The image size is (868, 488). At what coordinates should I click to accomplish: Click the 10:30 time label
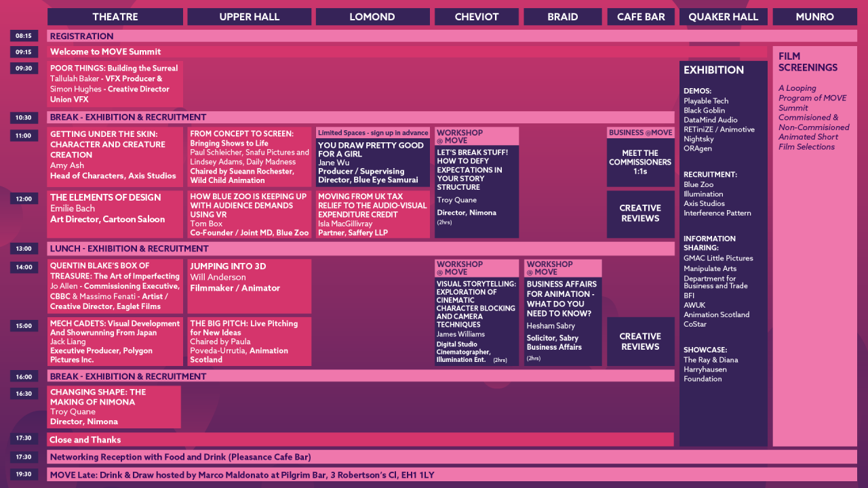[x=24, y=117]
